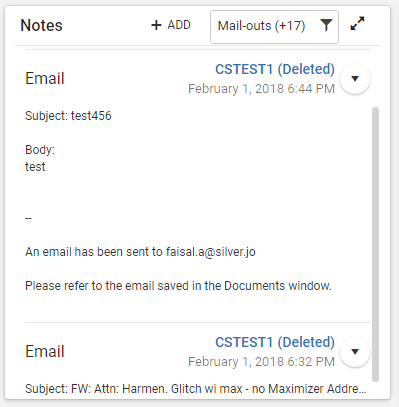Click the February 1, 2018 6:44 PM timestamp
Screen dimensions: 399x407
pyautogui.click(x=261, y=89)
